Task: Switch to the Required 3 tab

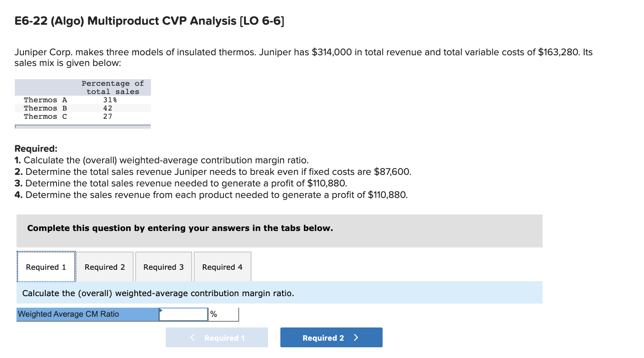Action: click(163, 267)
